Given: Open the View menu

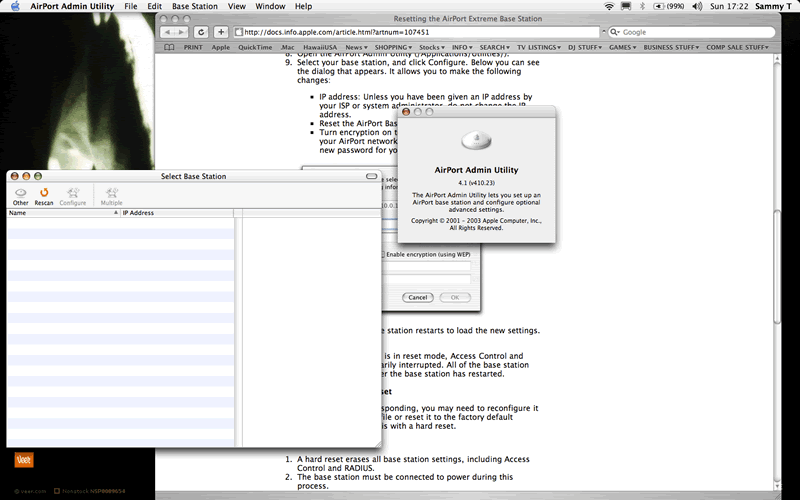Looking at the screenshot, I should point(236,6).
